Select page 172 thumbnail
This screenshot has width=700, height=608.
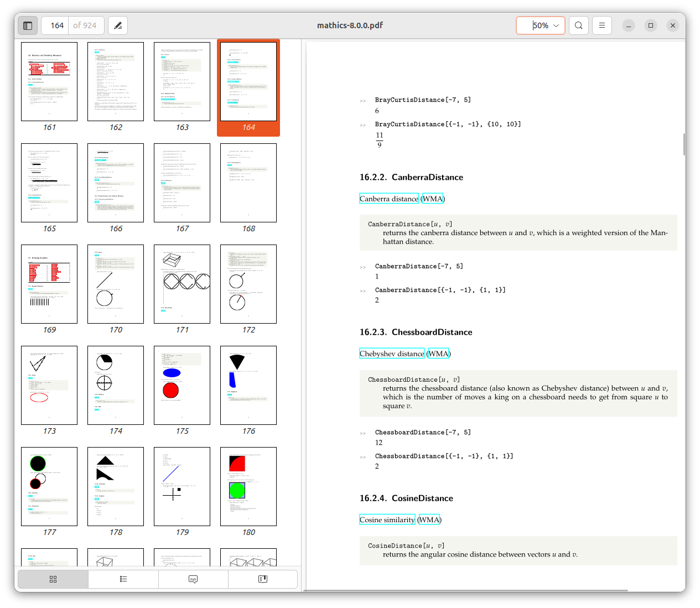248,284
